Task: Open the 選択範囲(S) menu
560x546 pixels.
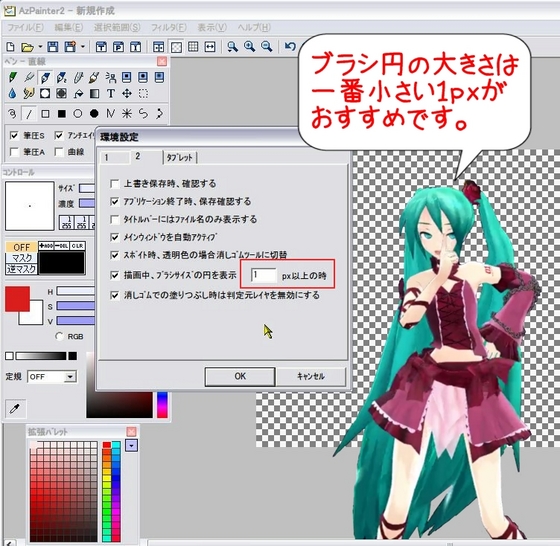Action: pyautogui.click(x=117, y=27)
